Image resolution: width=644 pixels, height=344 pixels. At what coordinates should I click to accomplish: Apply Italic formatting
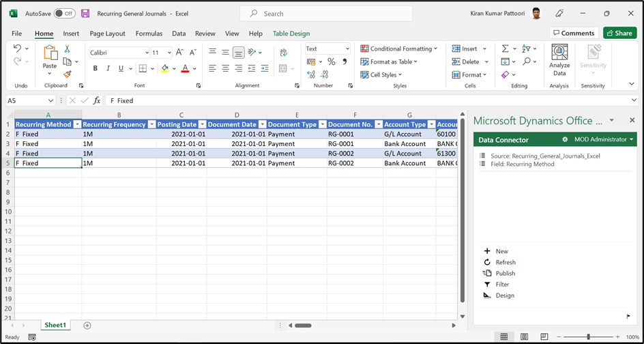tap(108, 68)
